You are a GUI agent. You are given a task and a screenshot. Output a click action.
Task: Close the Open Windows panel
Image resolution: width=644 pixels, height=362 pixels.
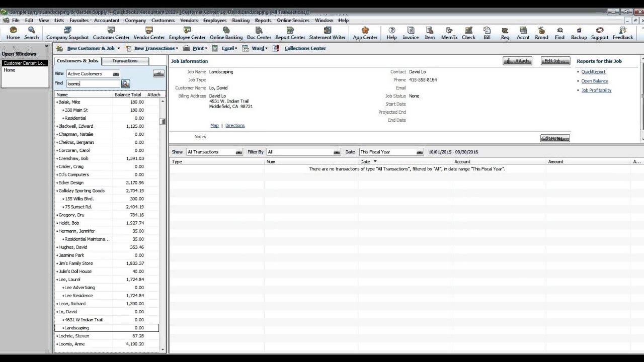point(47,46)
